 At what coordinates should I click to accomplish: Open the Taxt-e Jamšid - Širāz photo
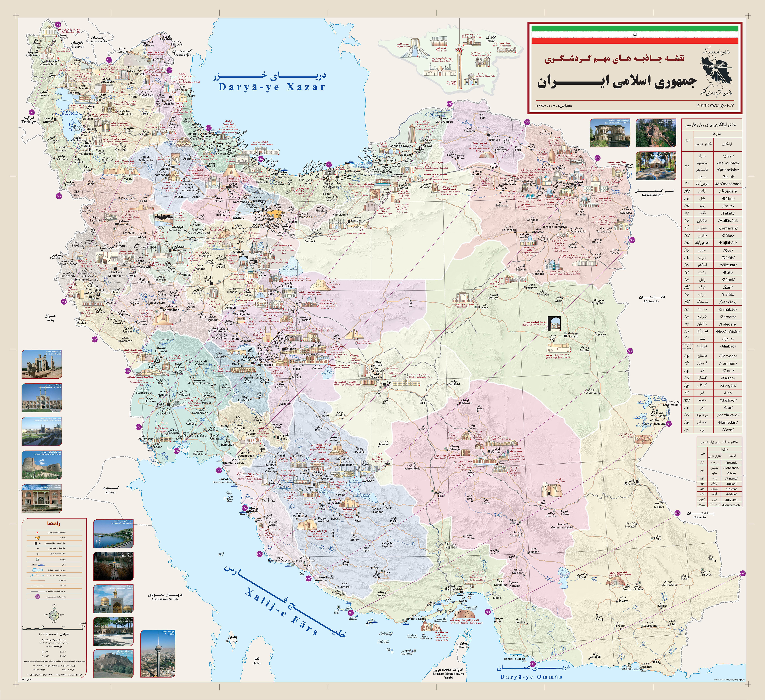pyautogui.click(x=42, y=364)
